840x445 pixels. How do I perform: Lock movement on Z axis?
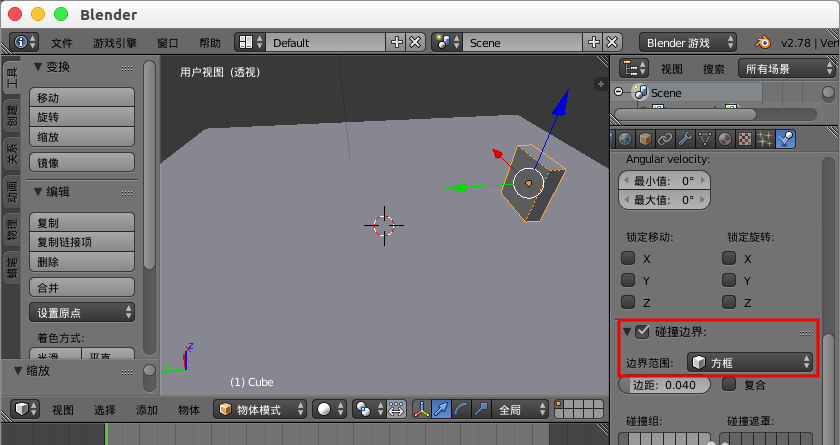coord(628,302)
